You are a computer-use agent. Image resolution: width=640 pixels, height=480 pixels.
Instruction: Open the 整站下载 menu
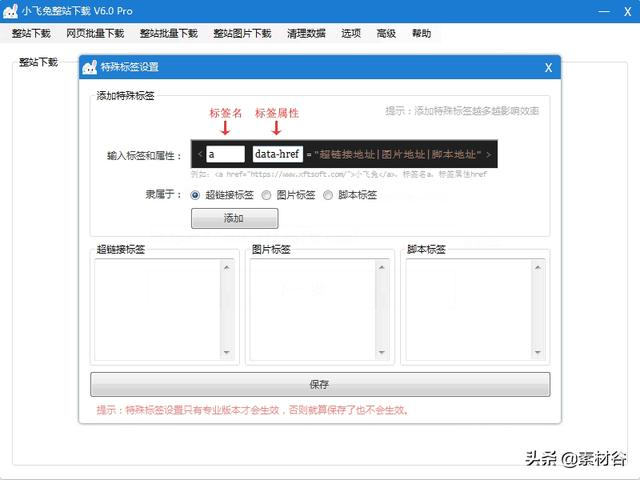point(31,33)
